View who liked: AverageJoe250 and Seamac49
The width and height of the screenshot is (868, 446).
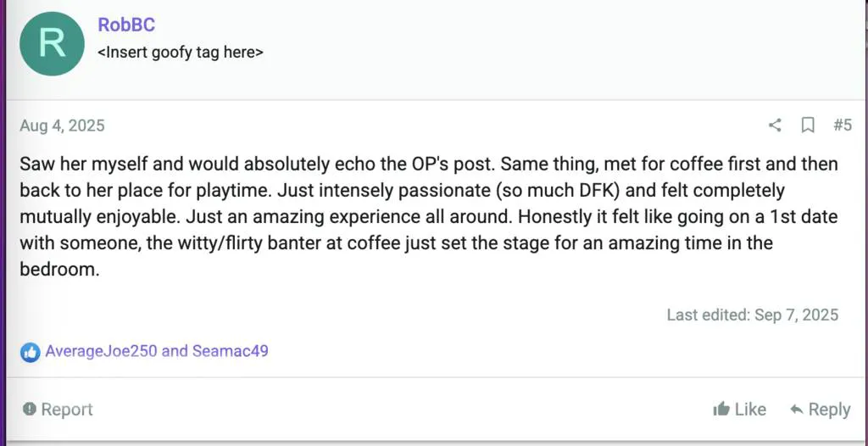[157, 351]
